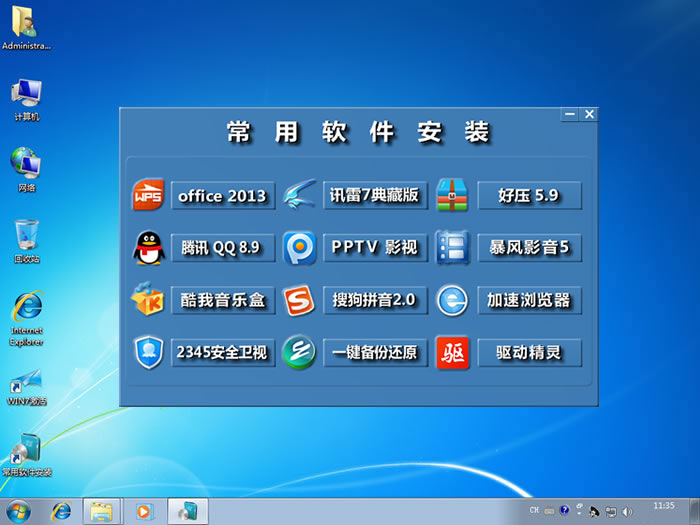Screen dimensions: 700x525
Task: Install office 2013 via its button
Action: pos(222,196)
